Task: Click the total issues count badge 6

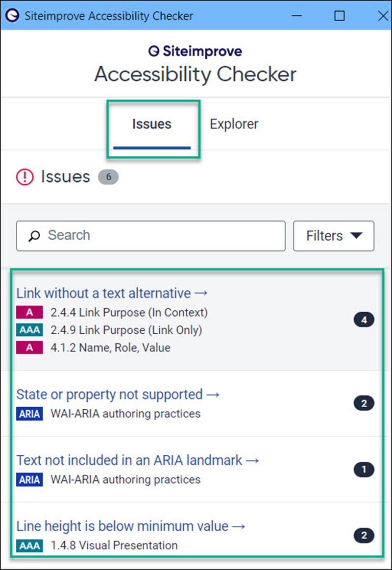Action: click(x=108, y=177)
